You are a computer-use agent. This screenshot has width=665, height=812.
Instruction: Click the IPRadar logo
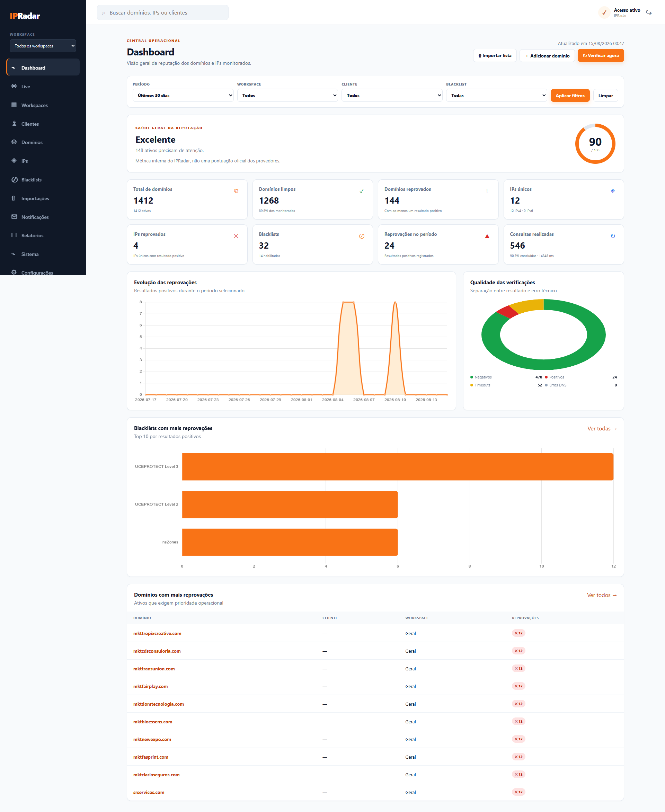(x=25, y=16)
